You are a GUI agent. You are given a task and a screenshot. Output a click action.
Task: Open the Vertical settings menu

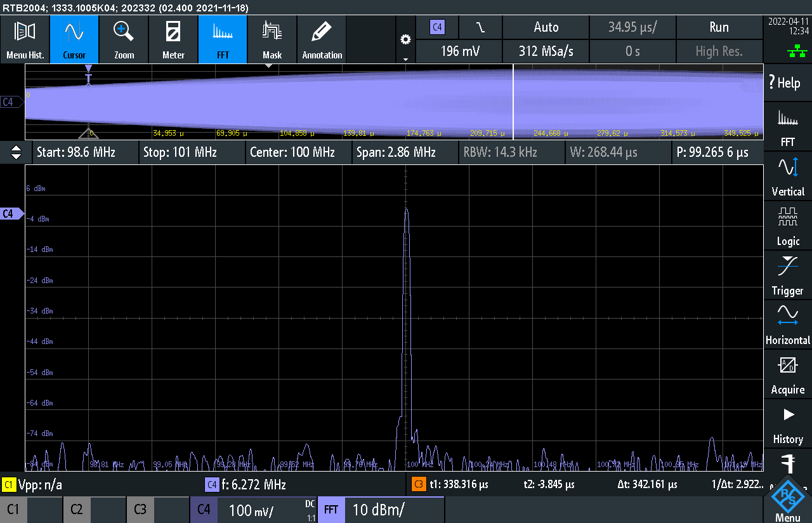(788, 178)
